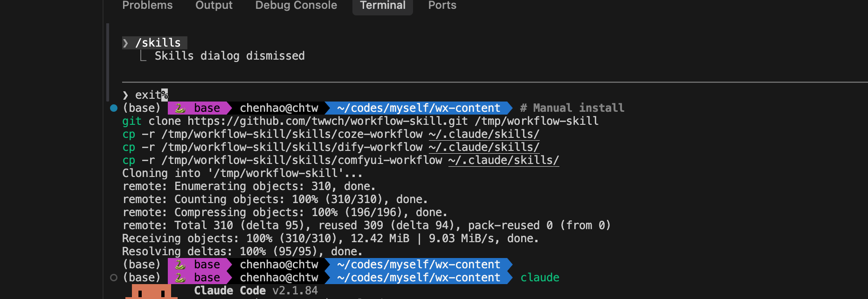Image resolution: width=868 pixels, height=299 pixels.
Task: Open ~/.claude/skills/ link on dify-workflow line
Action: 484,147
